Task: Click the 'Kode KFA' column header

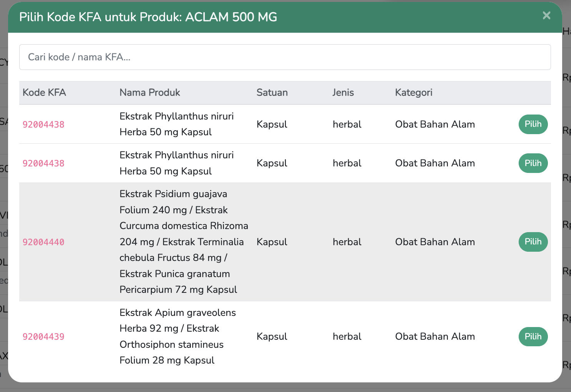Action: [44, 93]
